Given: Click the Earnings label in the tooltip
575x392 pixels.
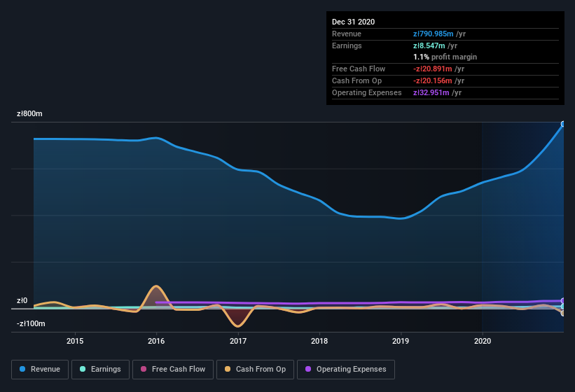Looking at the screenshot, I should [347, 45].
